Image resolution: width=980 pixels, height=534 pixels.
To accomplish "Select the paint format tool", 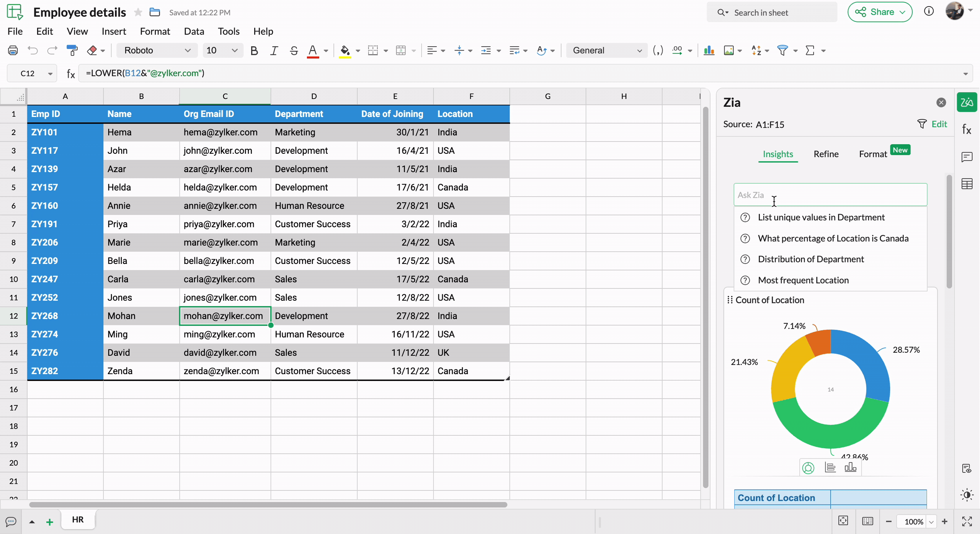I will pyautogui.click(x=72, y=50).
